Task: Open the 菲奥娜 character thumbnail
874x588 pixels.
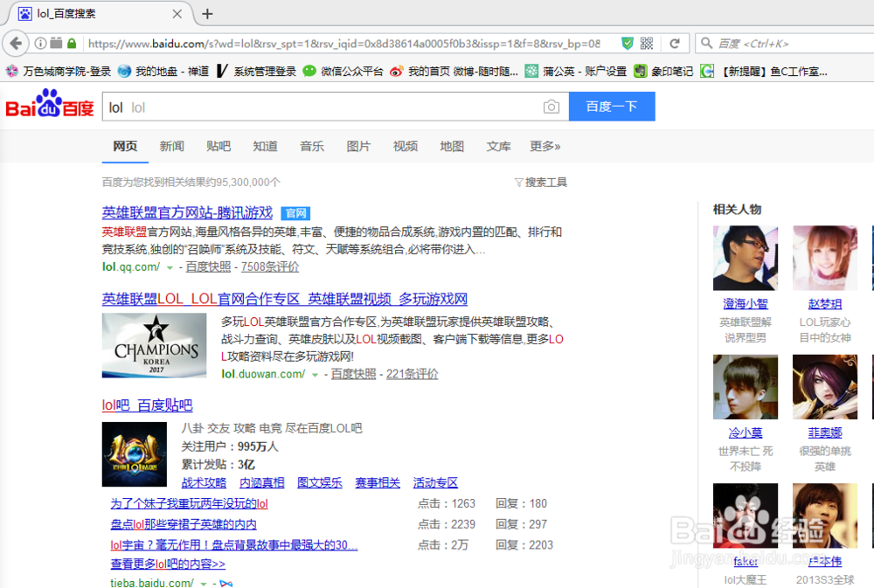Action: click(x=825, y=387)
